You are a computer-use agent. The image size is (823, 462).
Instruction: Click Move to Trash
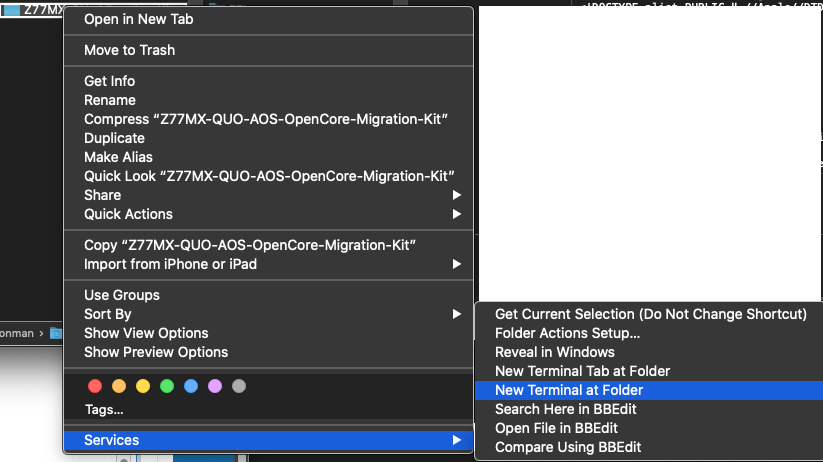pos(268,50)
